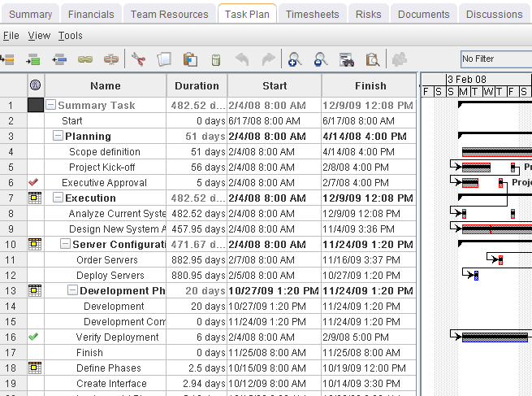532x396 pixels.
Task: Click the Start column header
Action: click(275, 85)
